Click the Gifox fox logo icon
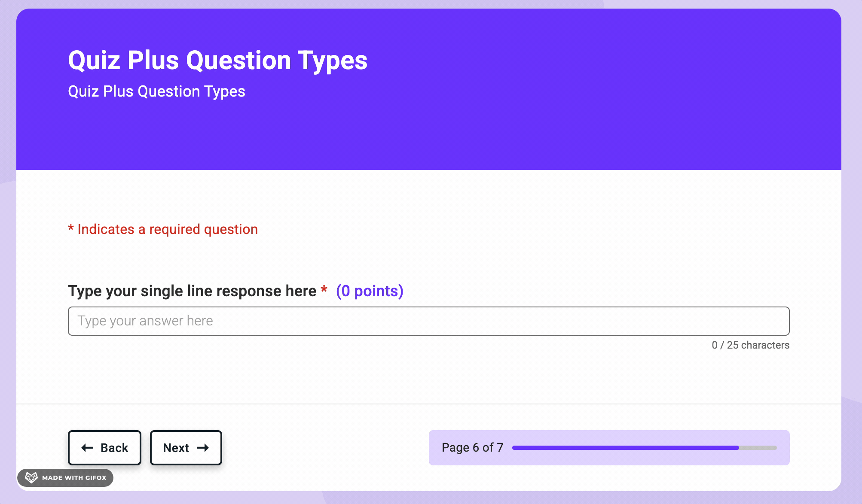Screen dimensions: 862x504 coord(31,477)
